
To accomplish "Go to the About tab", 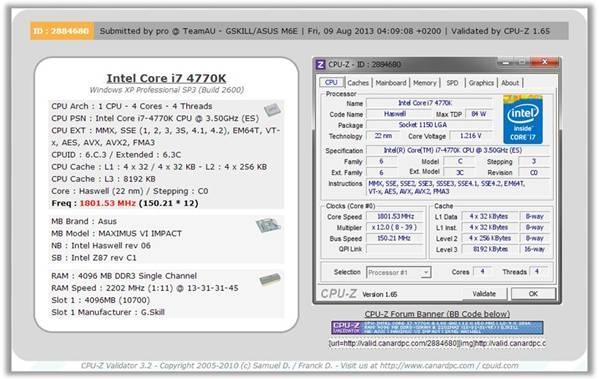I will click(x=510, y=83).
